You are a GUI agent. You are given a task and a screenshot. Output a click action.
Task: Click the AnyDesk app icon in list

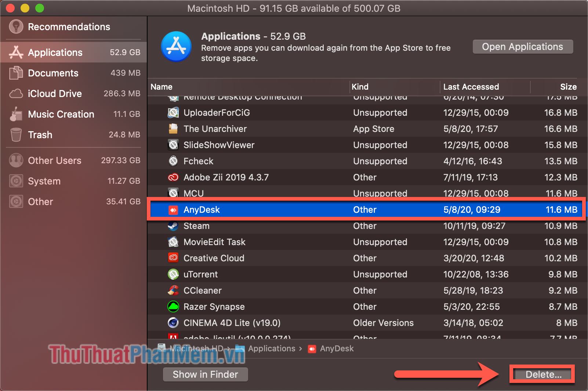173,209
